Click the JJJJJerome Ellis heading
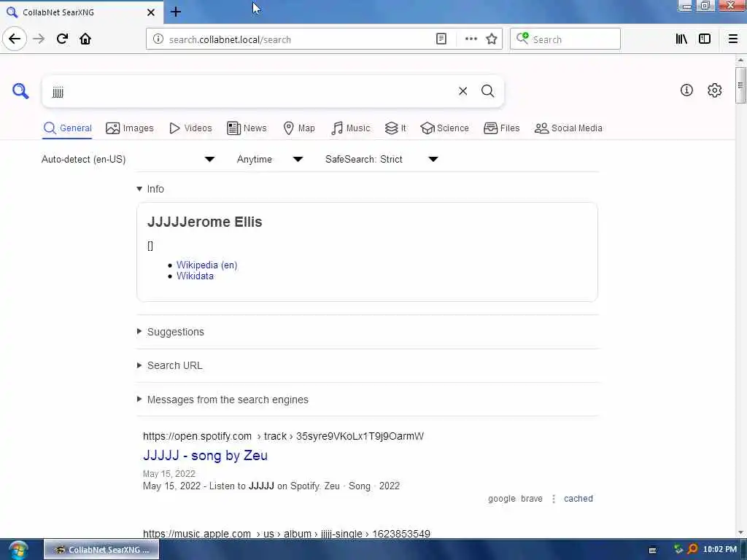The width and height of the screenshot is (747, 560). 204,222
